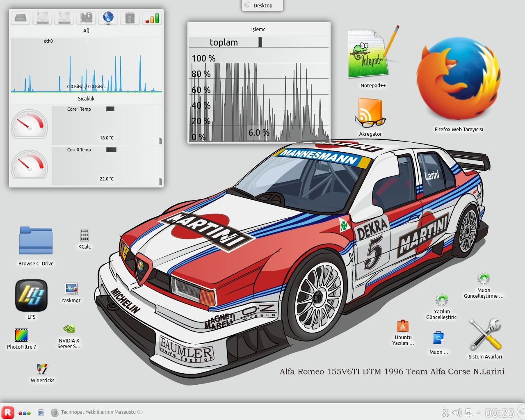The width and height of the screenshot is (525, 420).
Task: Open the clipboard scissors tray icon
Action: click(445, 413)
